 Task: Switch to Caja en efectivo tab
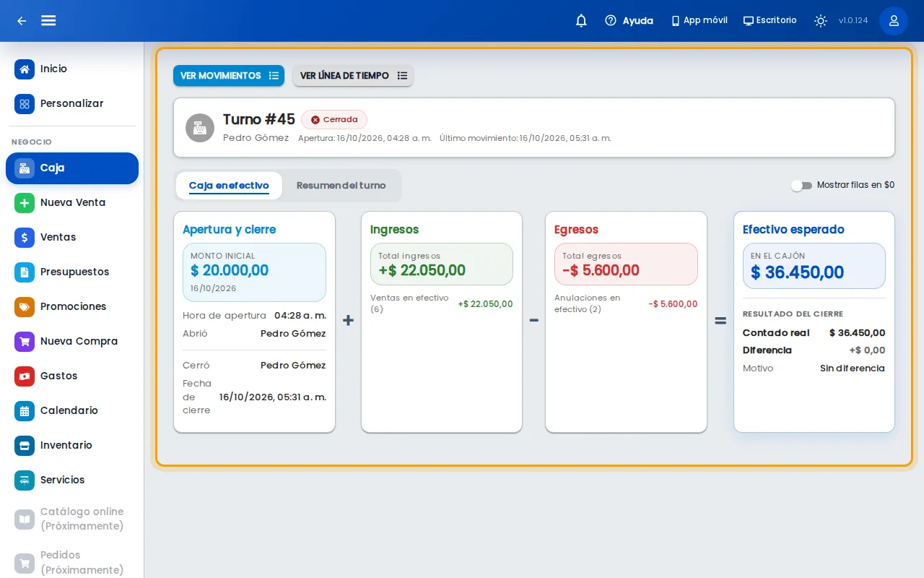click(x=229, y=186)
